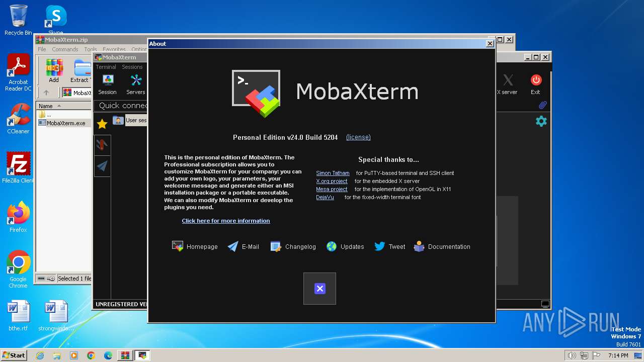Open the MobaXterm Homepage link
Viewport: 644px width, 362px height.
coord(195,247)
